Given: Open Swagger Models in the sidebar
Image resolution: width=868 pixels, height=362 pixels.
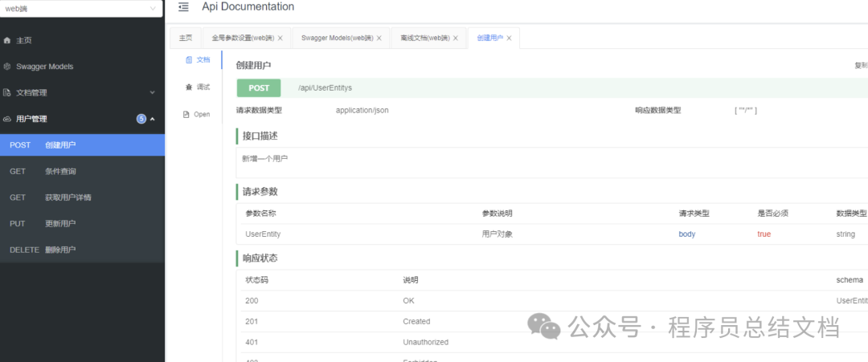Looking at the screenshot, I should [x=82, y=67].
